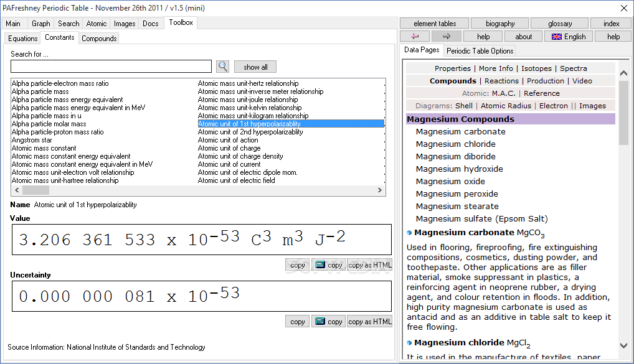Image resolution: width=634 pixels, height=364 pixels.
Task: Select Atomic unit of electric field
Action: pos(236,180)
